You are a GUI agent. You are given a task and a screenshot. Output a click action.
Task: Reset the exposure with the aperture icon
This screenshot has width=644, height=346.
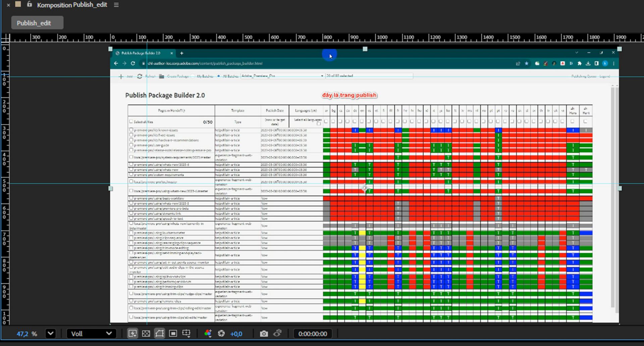(x=221, y=334)
